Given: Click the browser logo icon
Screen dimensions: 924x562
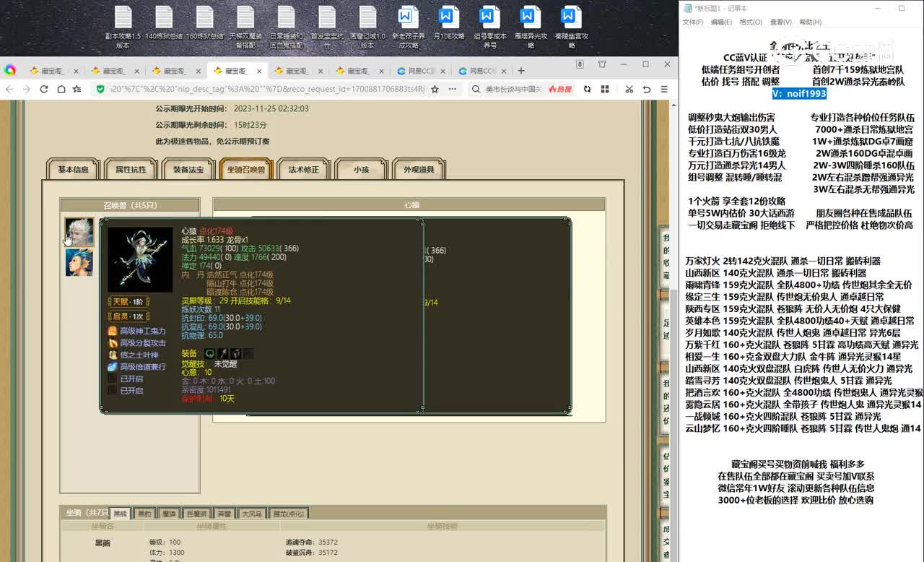Looking at the screenshot, I should [10, 70].
